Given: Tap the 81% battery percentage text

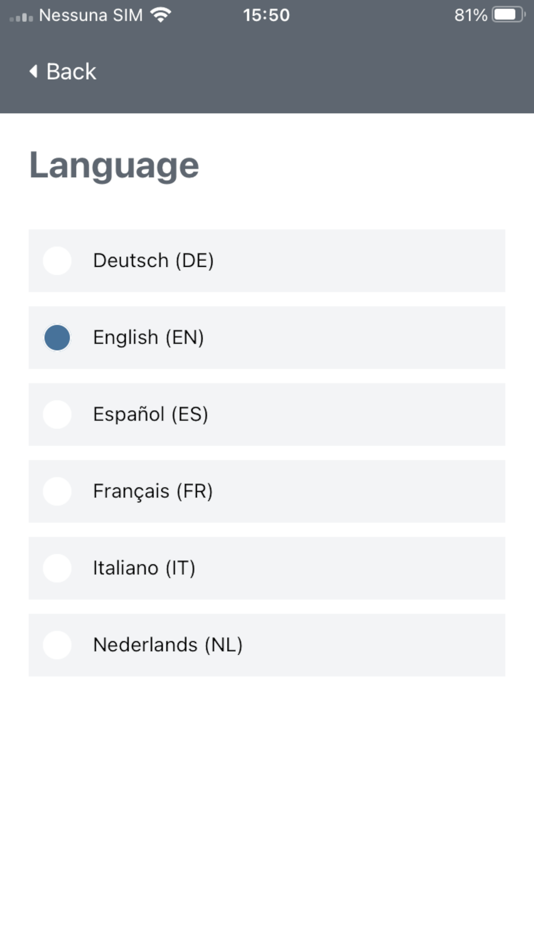Looking at the screenshot, I should pos(471,15).
